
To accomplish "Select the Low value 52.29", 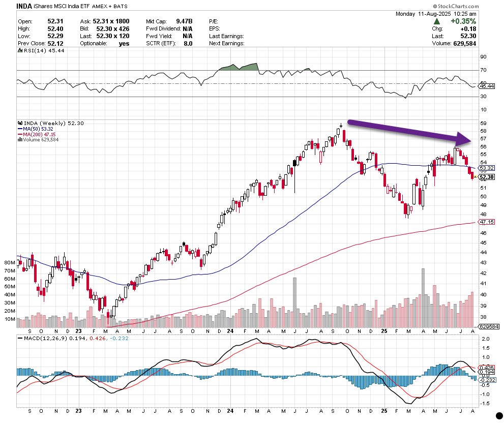I will (55, 36).
